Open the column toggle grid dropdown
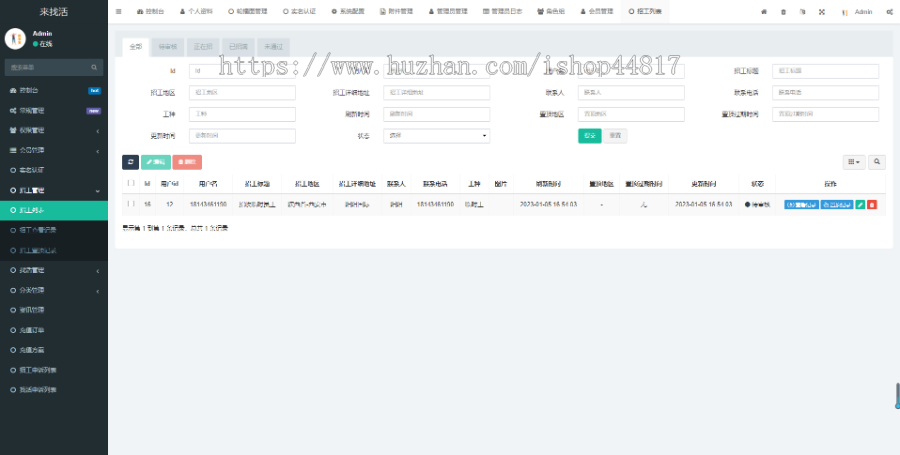 854,162
